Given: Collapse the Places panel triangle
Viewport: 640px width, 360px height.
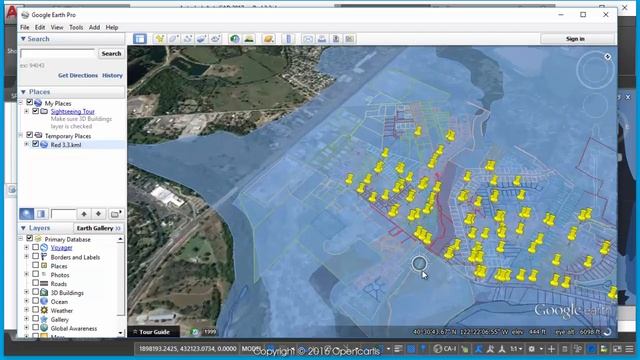Looking at the screenshot, I should point(23,92).
